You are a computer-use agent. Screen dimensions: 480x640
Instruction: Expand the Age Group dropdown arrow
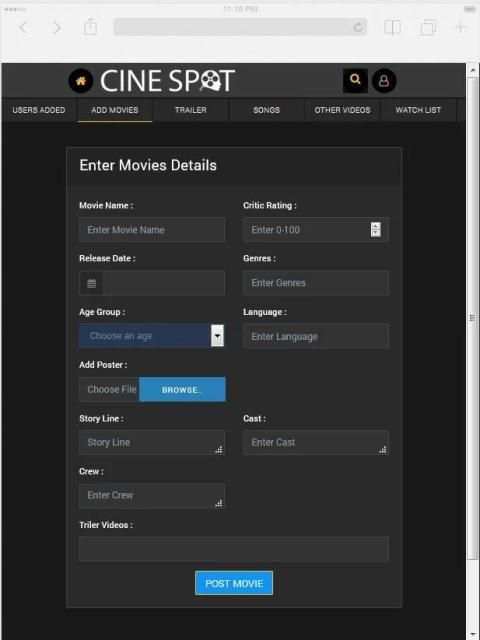[x=218, y=336]
